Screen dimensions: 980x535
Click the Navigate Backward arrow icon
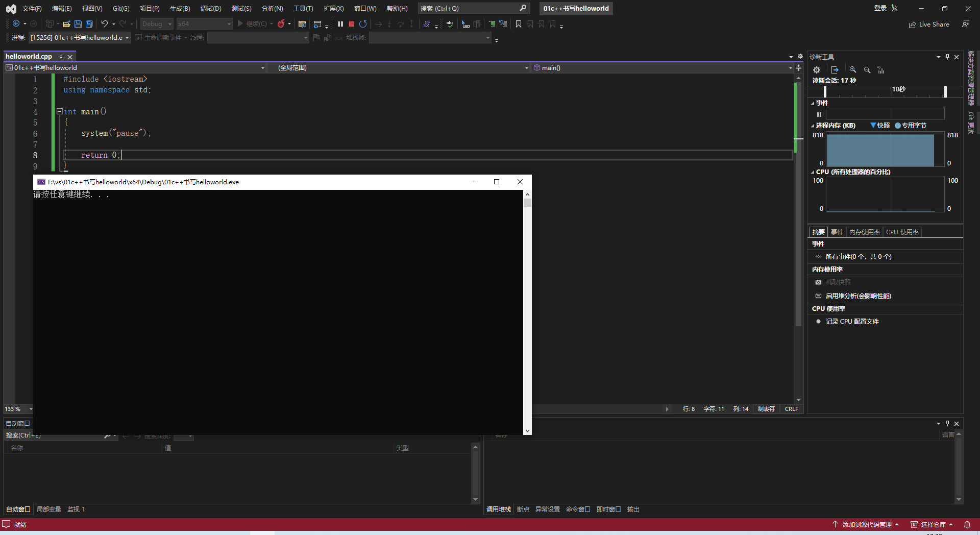point(16,24)
